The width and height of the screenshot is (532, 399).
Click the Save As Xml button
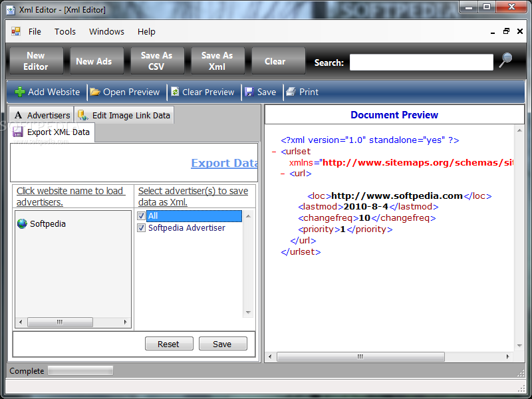(x=217, y=61)
